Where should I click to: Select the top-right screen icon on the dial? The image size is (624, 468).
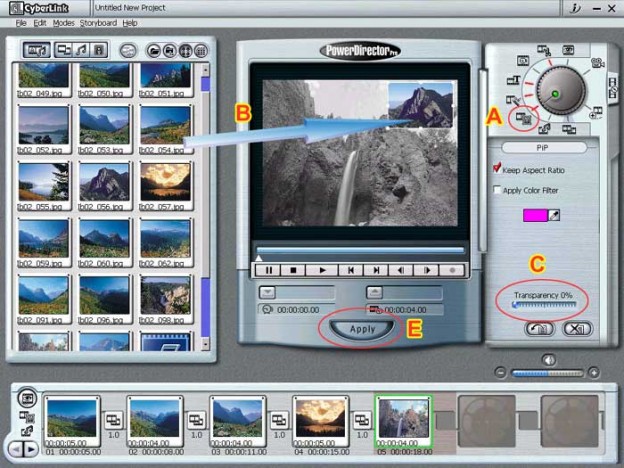point(568,50)
